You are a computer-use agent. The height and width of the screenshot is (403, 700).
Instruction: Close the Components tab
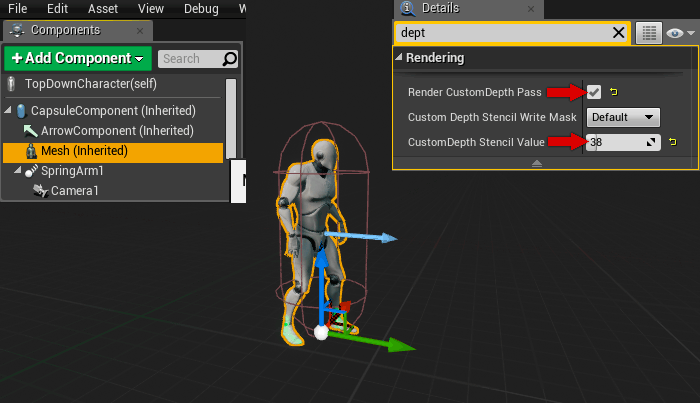coord(140,31)
